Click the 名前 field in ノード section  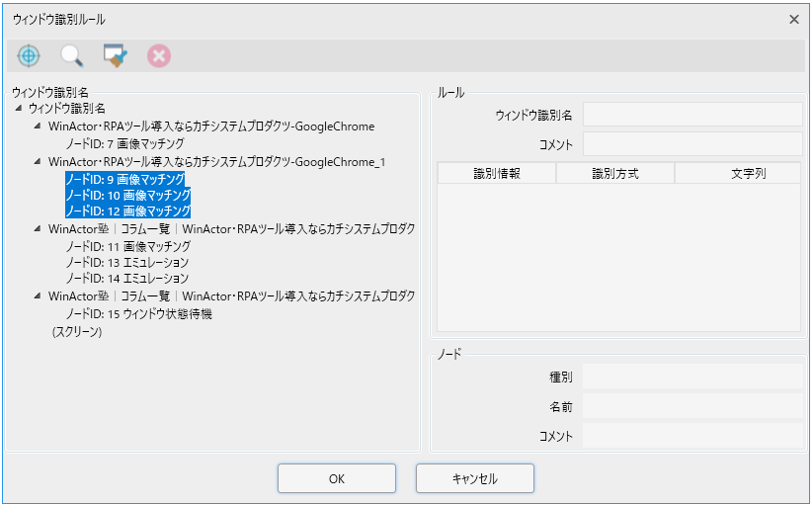click(691, 406)
